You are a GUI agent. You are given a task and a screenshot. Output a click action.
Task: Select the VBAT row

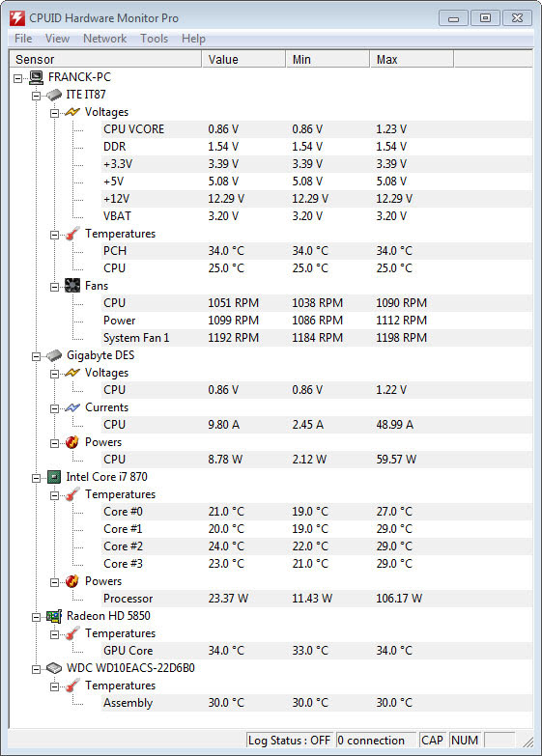click(317, 216)
